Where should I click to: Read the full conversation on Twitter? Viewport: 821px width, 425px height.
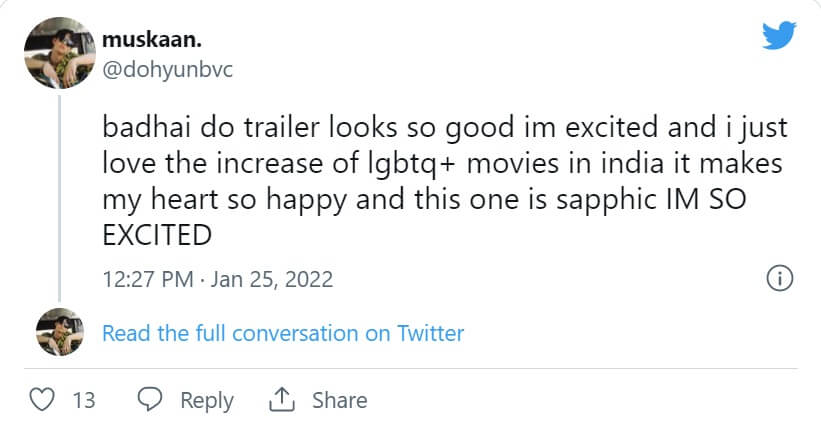click(283, 333)
